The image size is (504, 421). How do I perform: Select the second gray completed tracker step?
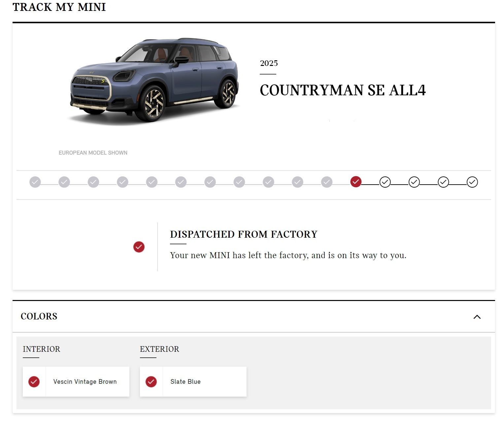pos(64,182)
